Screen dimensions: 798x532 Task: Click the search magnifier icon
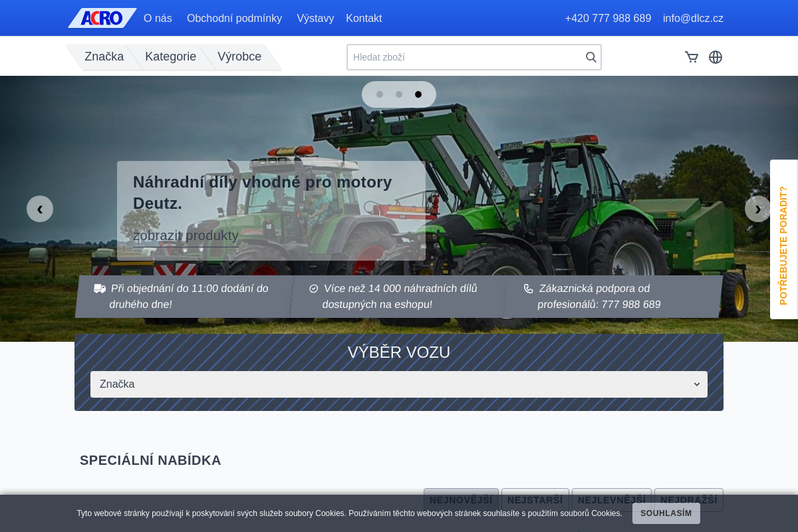point(591,57)
